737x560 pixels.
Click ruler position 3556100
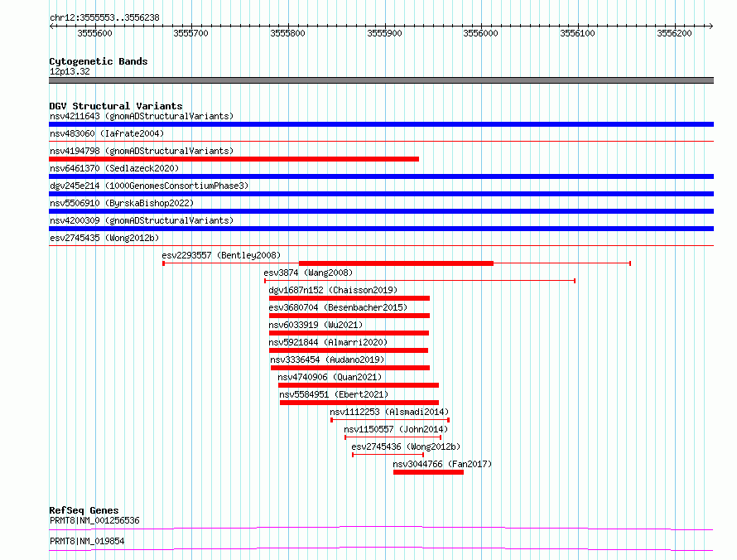[577, 33]
